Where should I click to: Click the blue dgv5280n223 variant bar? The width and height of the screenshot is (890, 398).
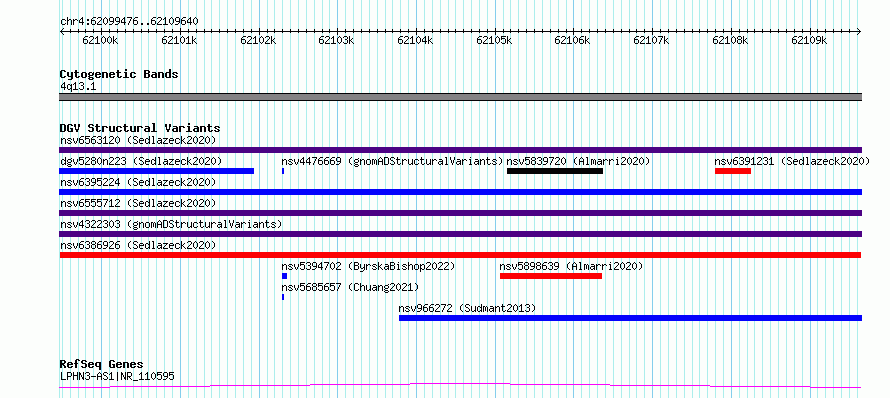tap(157, 171)
